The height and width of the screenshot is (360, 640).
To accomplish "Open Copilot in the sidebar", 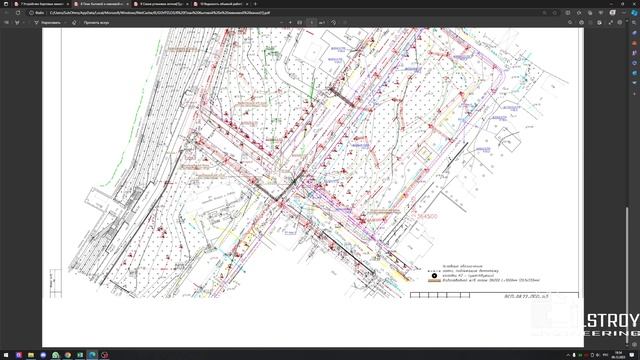I will 634,13.
